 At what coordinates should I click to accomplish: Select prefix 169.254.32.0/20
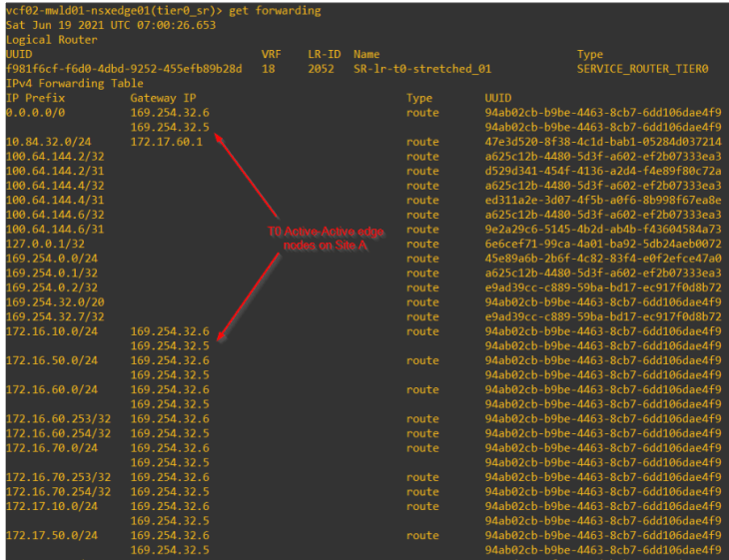(x=55, y=302)
